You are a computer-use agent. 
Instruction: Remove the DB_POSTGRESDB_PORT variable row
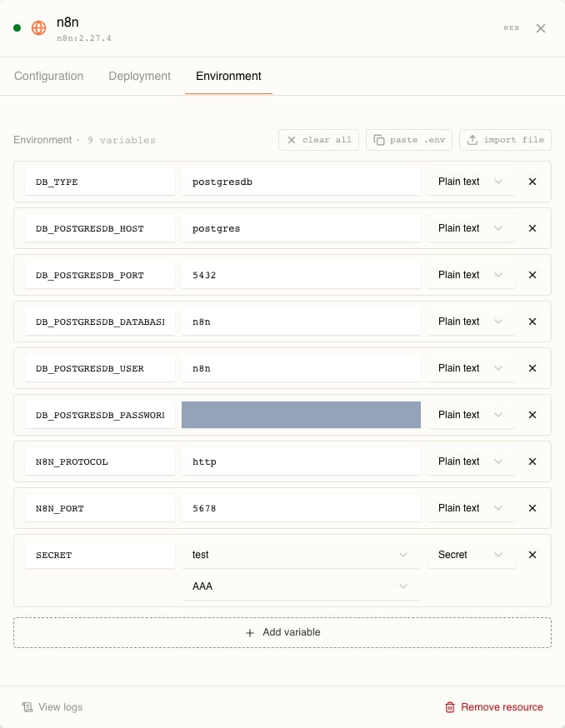532,275
